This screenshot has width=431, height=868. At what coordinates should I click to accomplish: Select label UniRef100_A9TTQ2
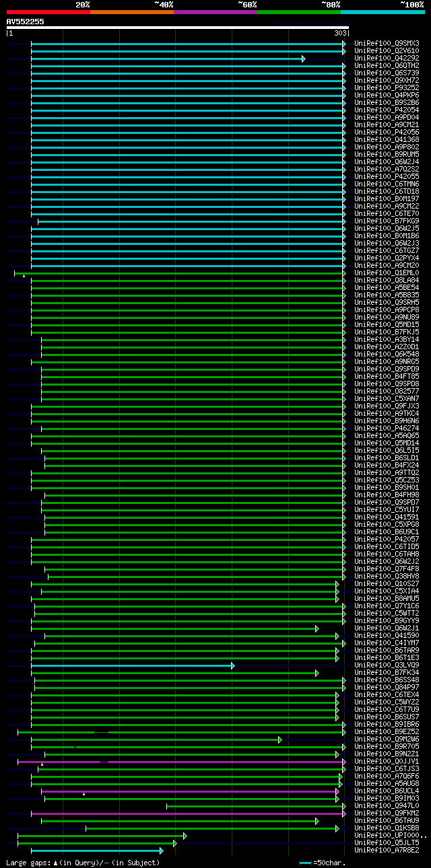click(387, 473)
